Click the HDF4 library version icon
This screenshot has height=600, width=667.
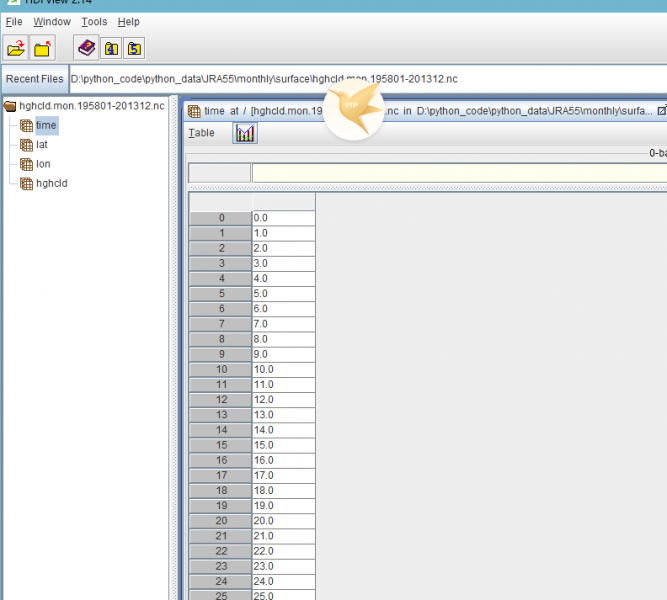111,48
